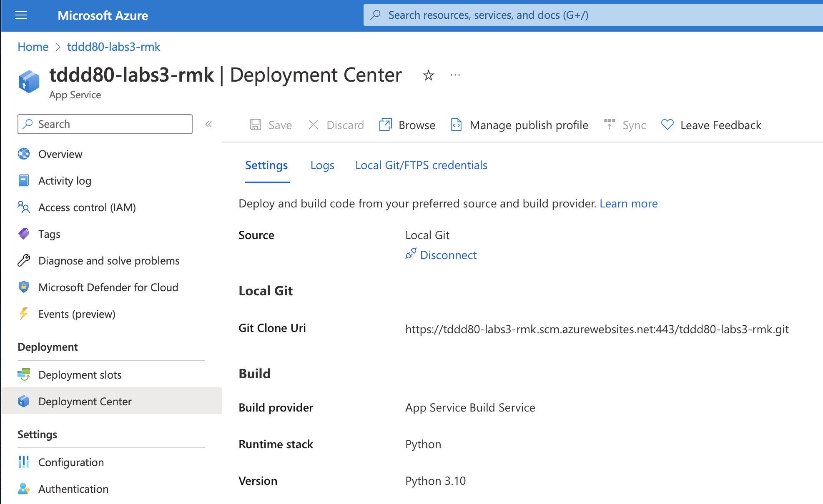823x504 pixels.
Task: Click the Diagnose wrench icon
Action: pyautogui.click(x=24, y=260)
